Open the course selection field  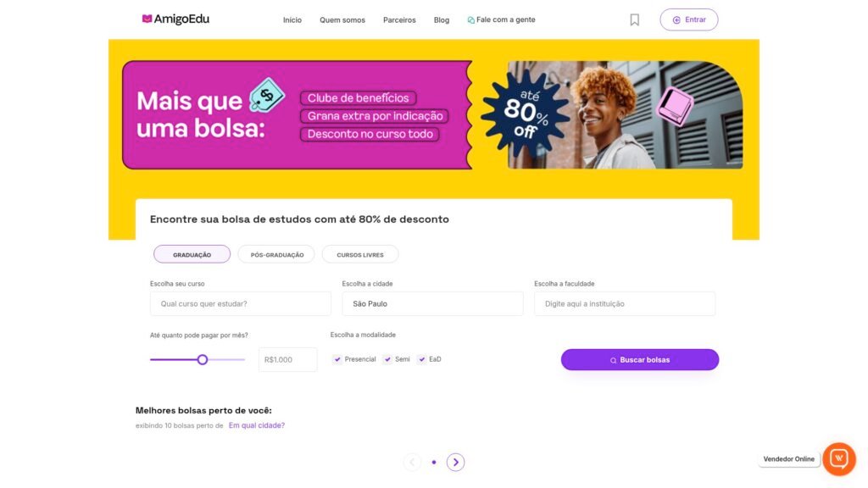tap(240, 304)
